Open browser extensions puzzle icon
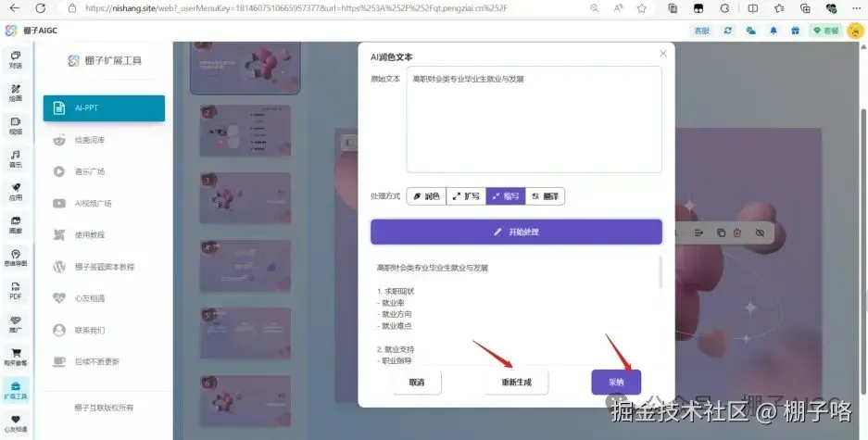 [725, 8]
